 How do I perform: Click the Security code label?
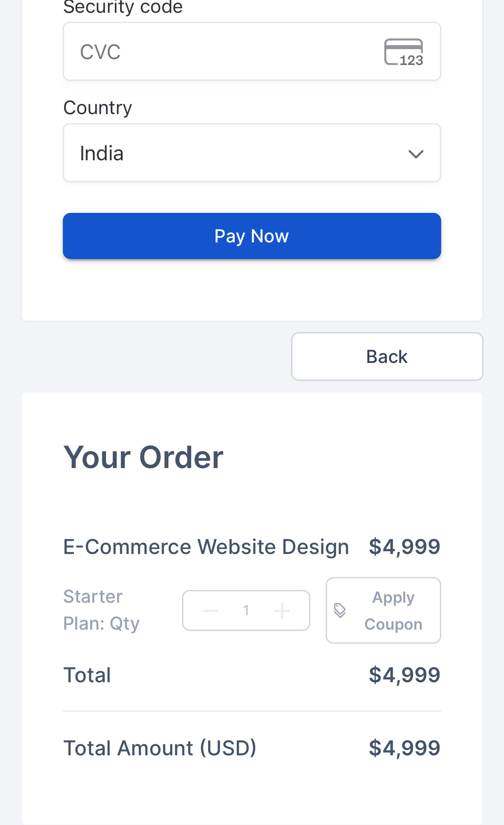[x=123, y=7]
